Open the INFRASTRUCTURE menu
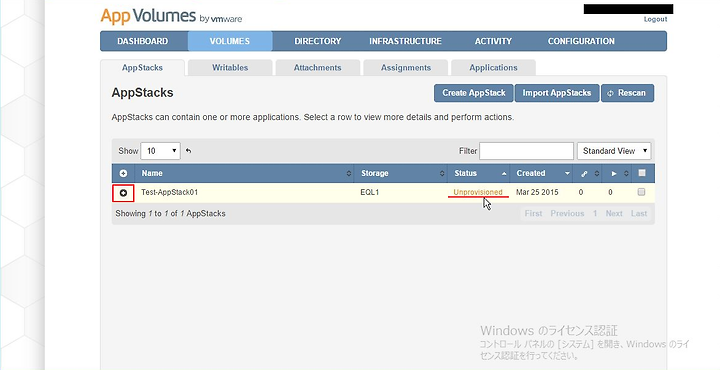720x370 pixels. tap(405, 41)
